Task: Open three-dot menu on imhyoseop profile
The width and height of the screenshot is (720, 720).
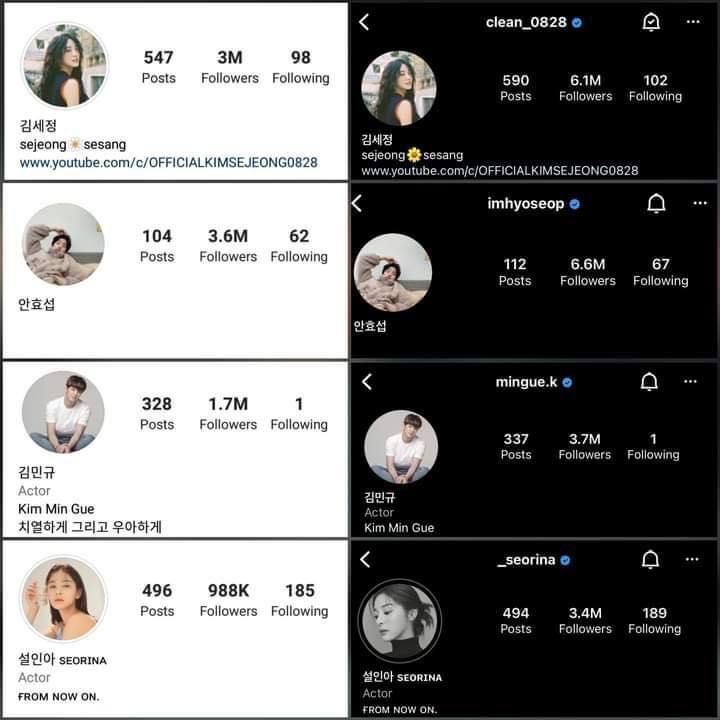Action: pyautogui.click(x=700, y=203)
